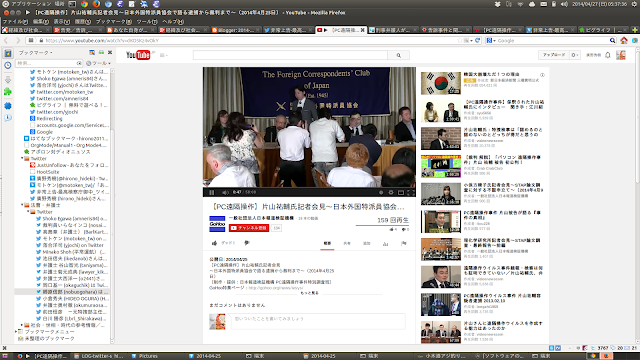Open the ツール menu in the menu bar
Image resolution: width=640 pixels, height=360 pixels.
click(147, 21)
